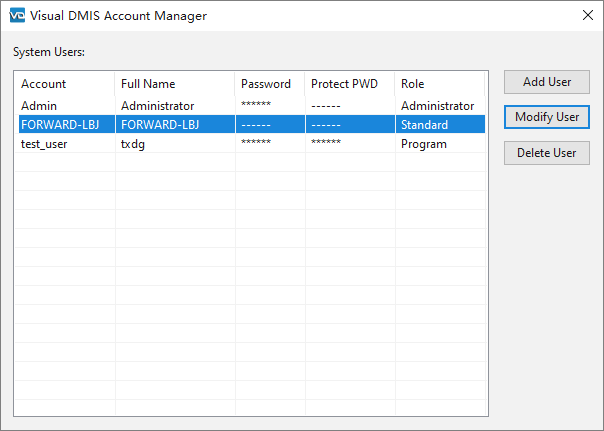Click the Role column header
This screenshot has width=604, height=431.
(x=440, y=84)
